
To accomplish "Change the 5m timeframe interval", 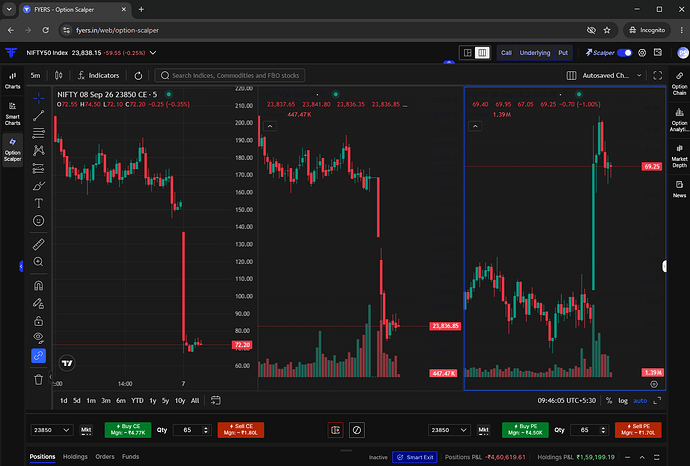I will [35, 75].
